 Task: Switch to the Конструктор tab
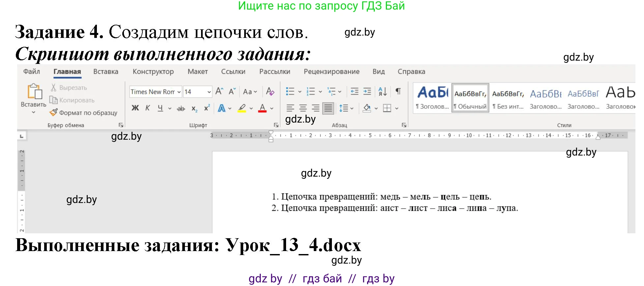[153, 71]
